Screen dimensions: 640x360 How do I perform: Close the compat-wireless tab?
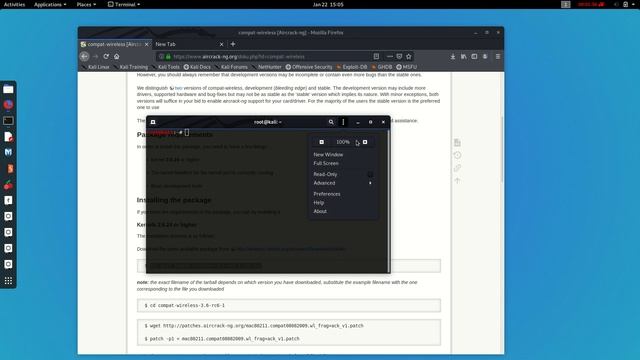click(147, 44)
